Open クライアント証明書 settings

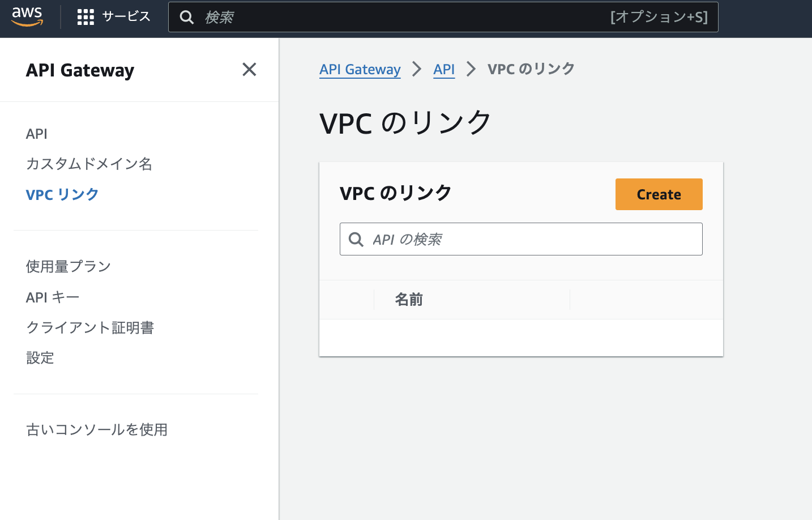click(x=91, y=327)
